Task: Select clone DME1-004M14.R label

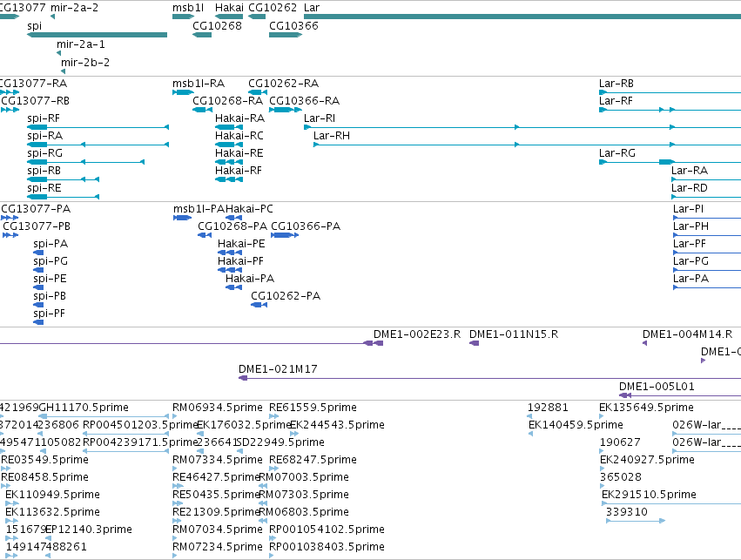Action: point(688,334)
